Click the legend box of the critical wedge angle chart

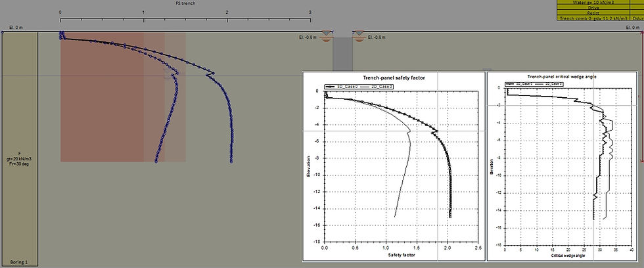pyautogui.click(x=533, y=83)
